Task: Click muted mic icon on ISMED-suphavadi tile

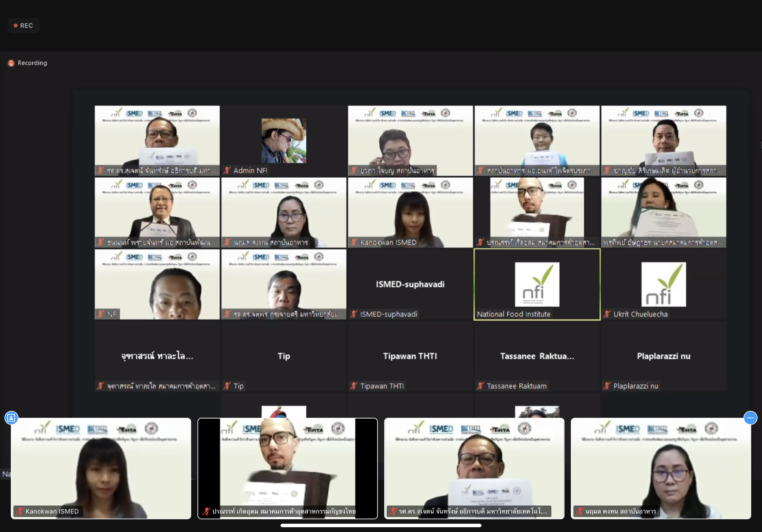Action: pos(354,314)
